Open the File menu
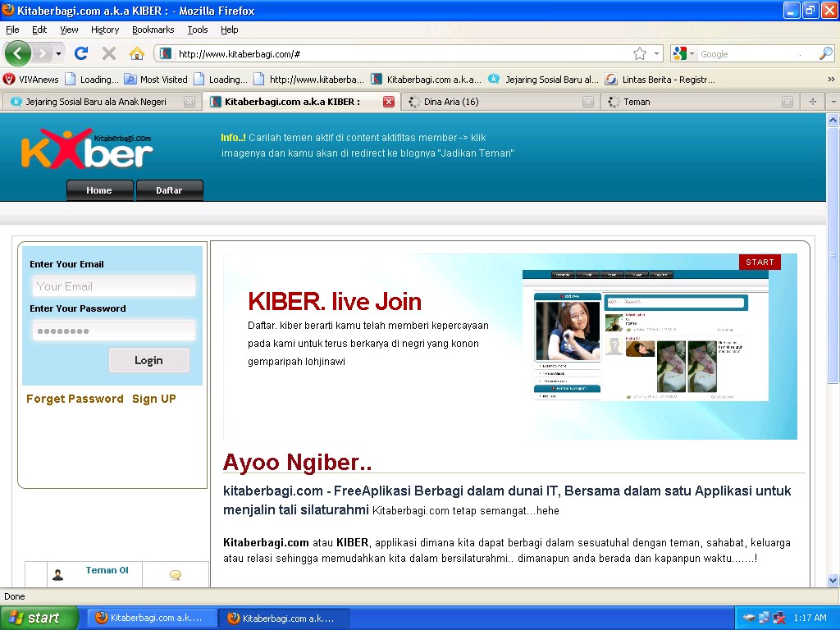This screenshot has height=630, width=840. pos(12,30)
